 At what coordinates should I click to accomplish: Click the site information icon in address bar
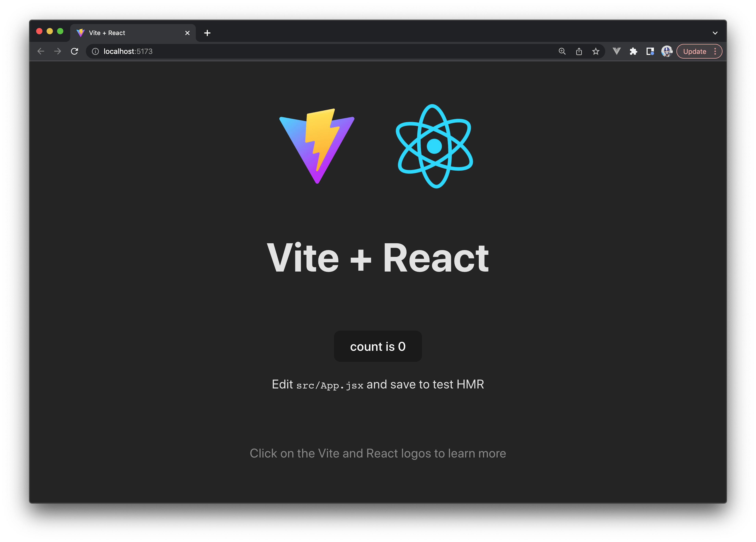click(x=95, y=51)
